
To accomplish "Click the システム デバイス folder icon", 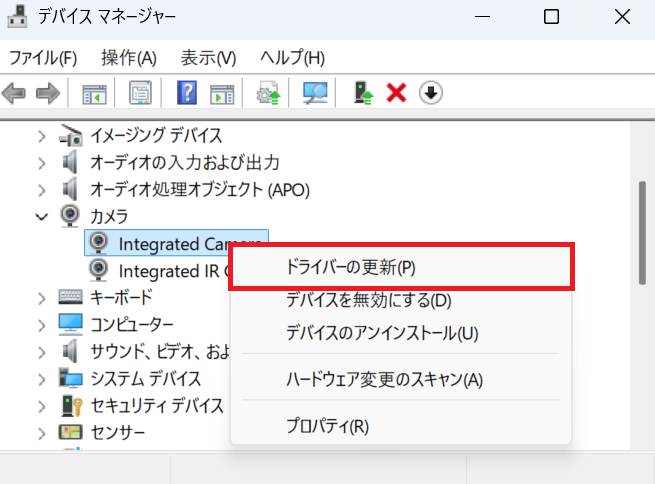I will [x=70, y=378].
